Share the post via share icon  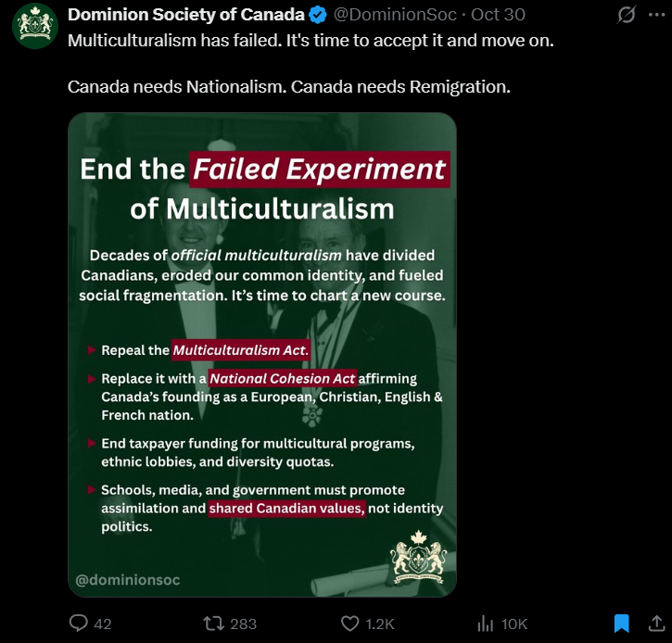click(x=655, y=623)
